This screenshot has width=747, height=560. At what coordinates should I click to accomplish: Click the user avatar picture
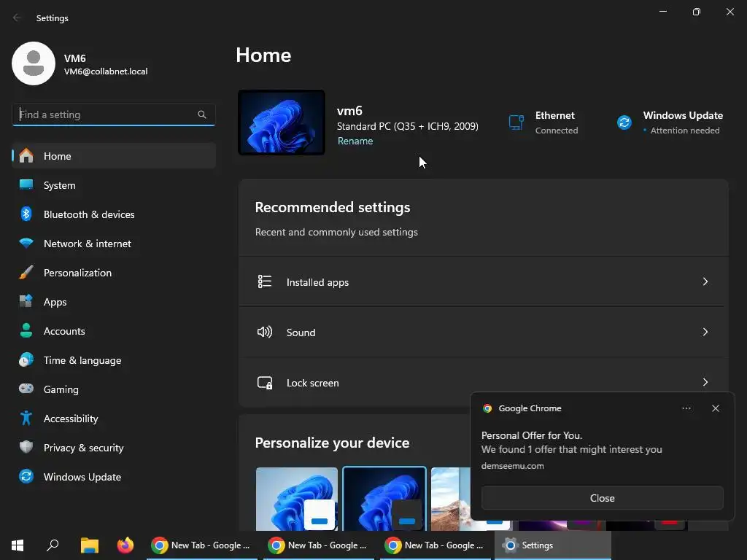[34, 63]
